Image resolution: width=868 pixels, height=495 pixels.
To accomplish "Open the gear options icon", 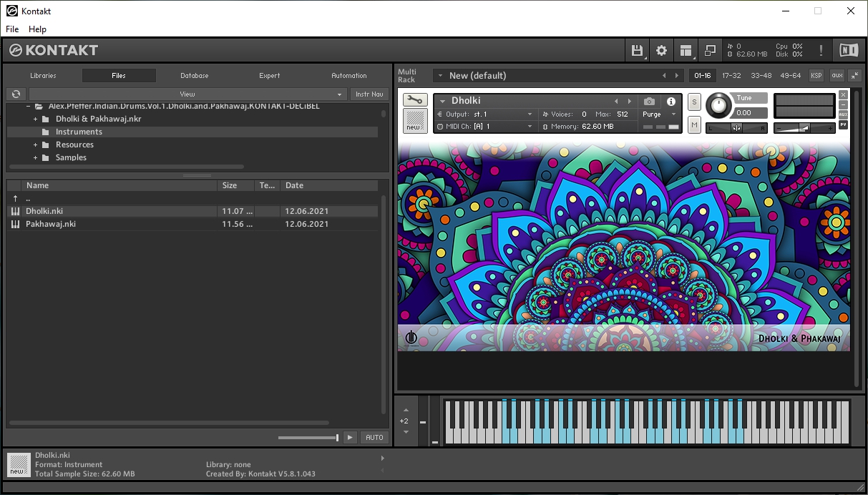I will coord(661,50).
